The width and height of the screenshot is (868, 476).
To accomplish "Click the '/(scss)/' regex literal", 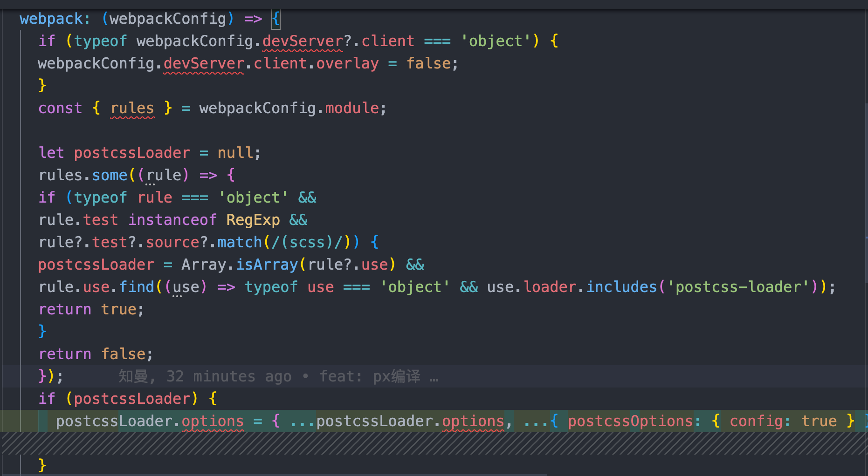I will [307, 242].
